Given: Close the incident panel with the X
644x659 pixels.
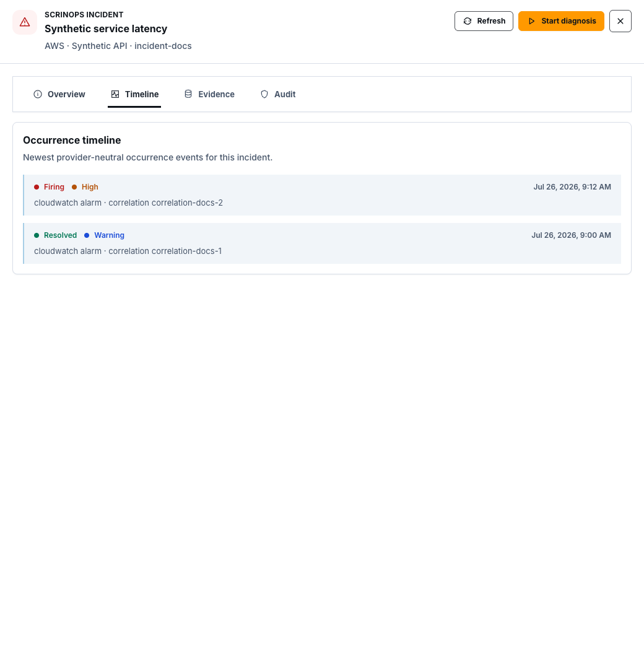Looking at the screenshot, I should [x=620, y=21].
